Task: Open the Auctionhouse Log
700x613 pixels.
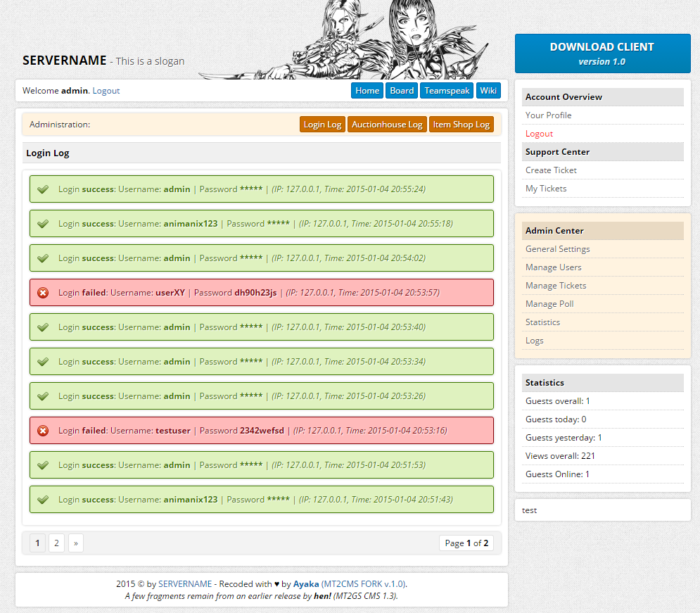Action: [x=387, y=125]
